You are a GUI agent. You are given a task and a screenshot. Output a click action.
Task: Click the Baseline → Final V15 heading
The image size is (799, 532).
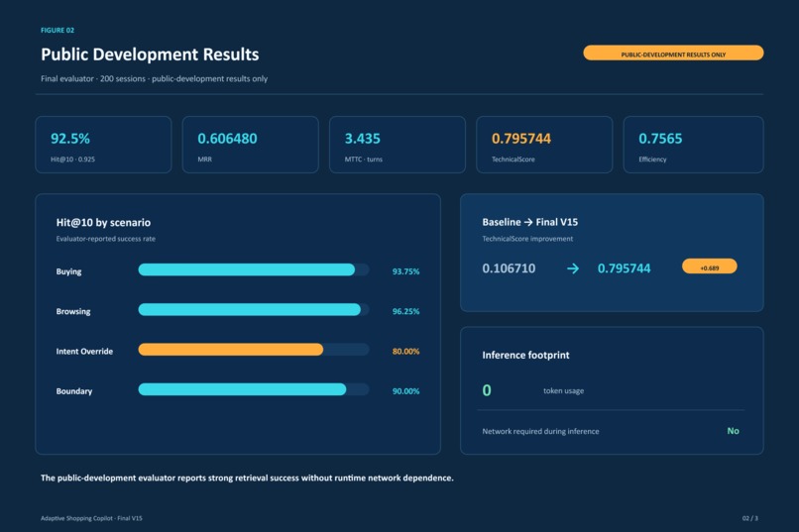tap(530, 222)
